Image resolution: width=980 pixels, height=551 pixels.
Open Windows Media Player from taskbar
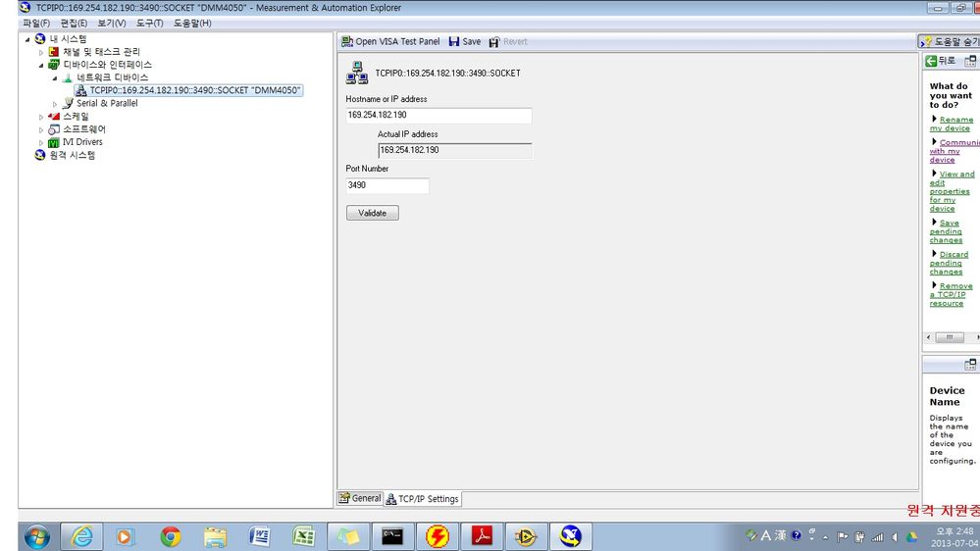pos(125,536)
